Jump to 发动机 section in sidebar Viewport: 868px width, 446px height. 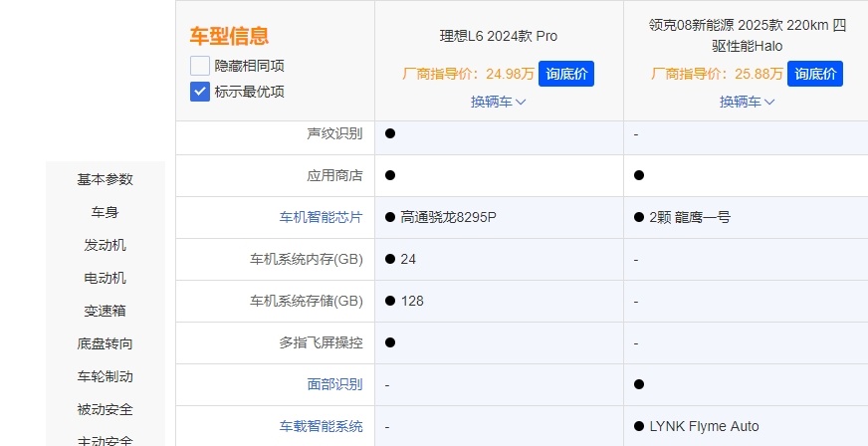[106, 245]
